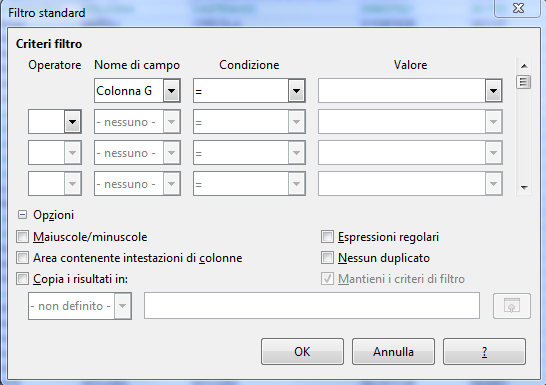This screenshot has width=546, height=385.
Task: Collapse the Opzioni section
Action: coord(22,215)
